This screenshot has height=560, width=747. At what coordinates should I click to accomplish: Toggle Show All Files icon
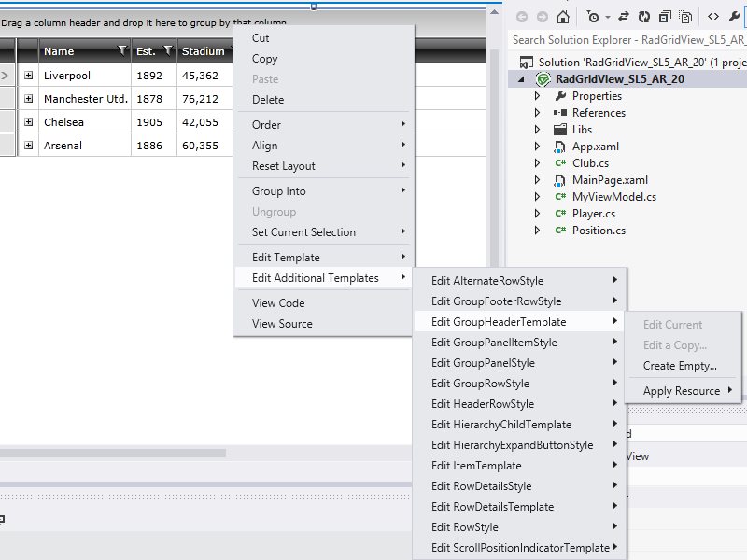pos(685,17)
